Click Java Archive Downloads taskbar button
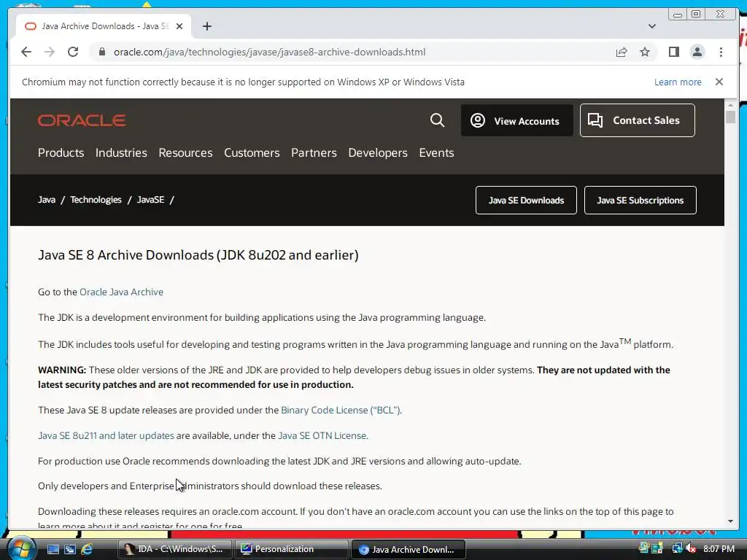The height and width of the screenshot is (560, 747). point(408,550)
